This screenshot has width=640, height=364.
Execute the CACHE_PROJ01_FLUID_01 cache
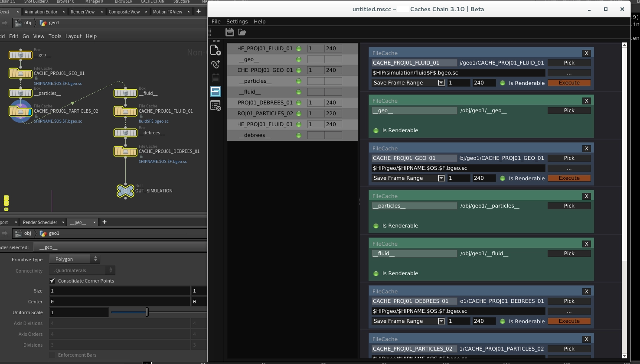tap(569, 83)
